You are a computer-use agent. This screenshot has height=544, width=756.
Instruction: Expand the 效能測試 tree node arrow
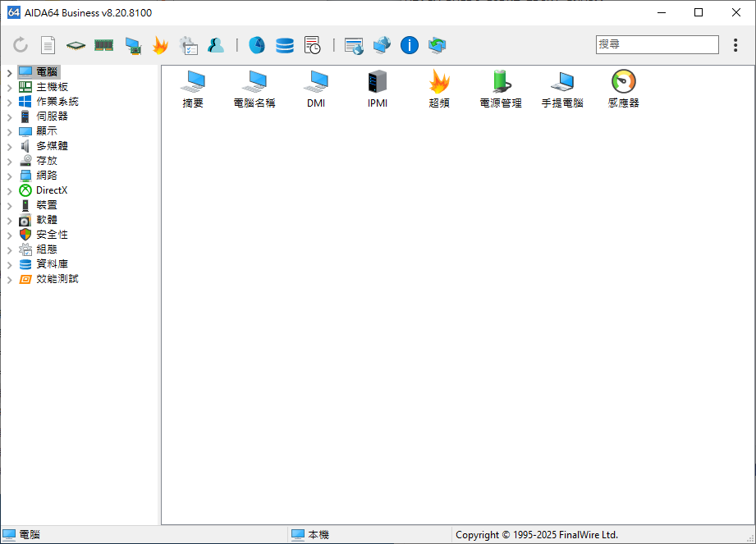(10, 279)
